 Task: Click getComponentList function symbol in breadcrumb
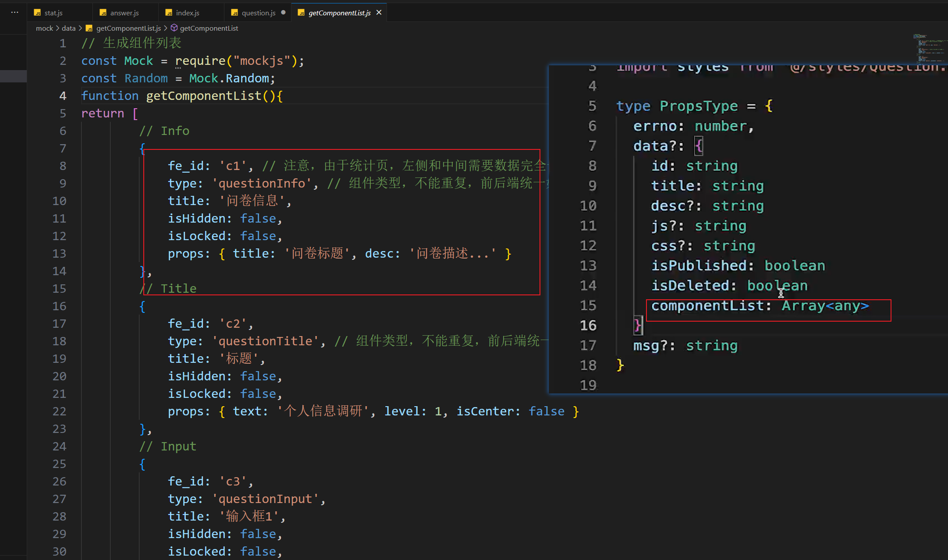[x=209, y=28]
